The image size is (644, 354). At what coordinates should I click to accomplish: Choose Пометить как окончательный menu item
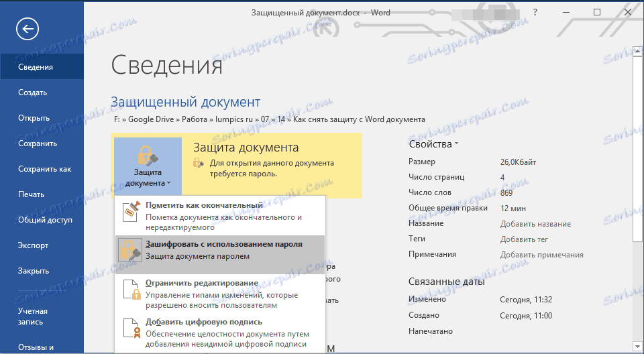click(220, 216)
